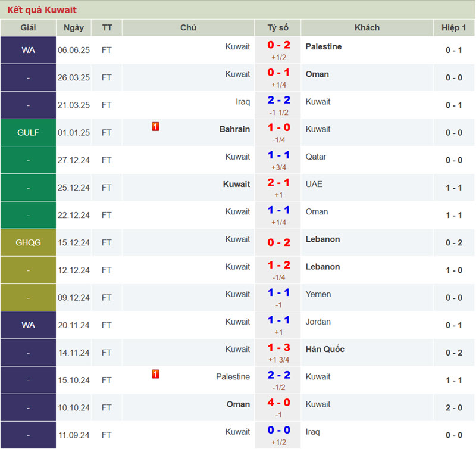Click away team Lebanon on 15.12.24
476x449 pixels.
[322, 239]
